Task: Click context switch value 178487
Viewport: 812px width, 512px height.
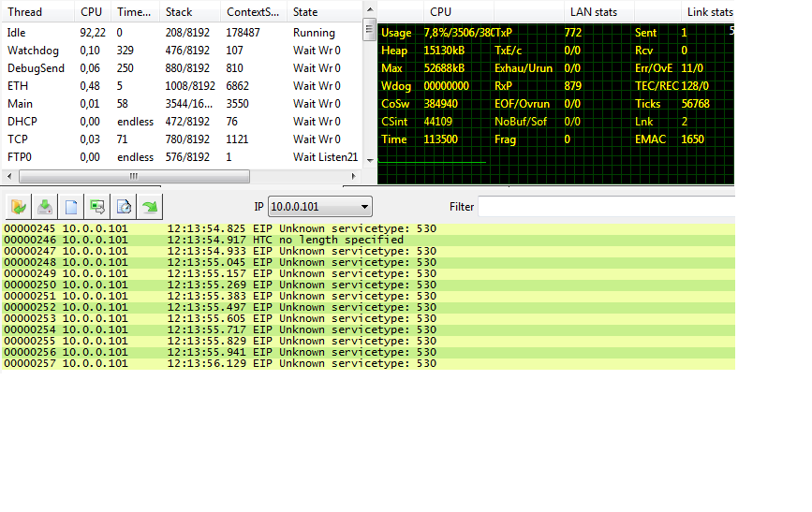Action: (x=243, y=33)
